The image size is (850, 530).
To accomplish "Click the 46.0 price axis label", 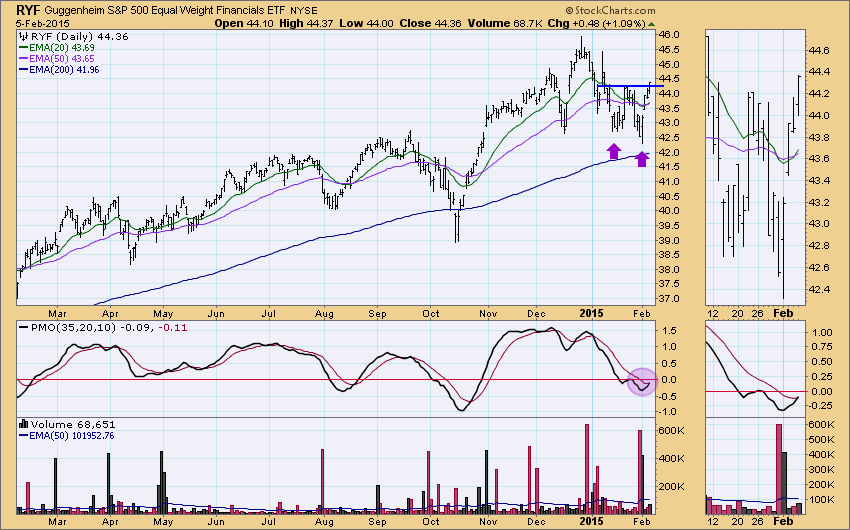I will 668,35.
